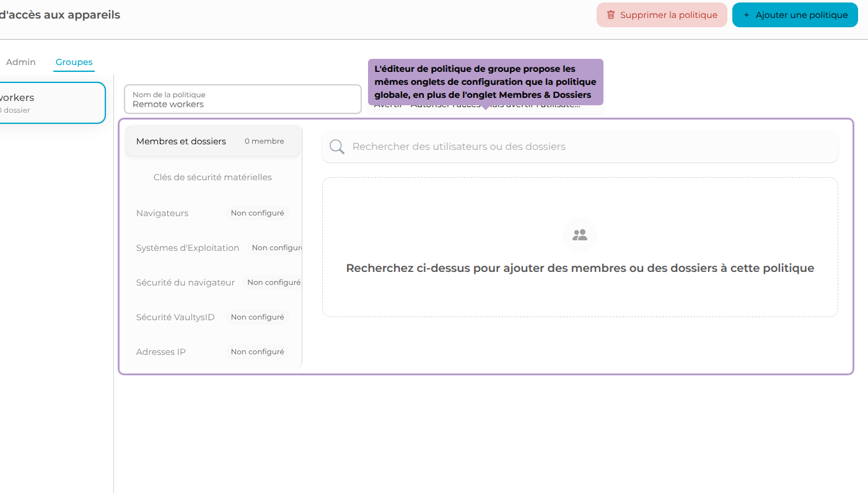Click the Non configuré badge beside Sécurité du navigateur
Screen dimensions: 868x493
click(x=272, y=282)
